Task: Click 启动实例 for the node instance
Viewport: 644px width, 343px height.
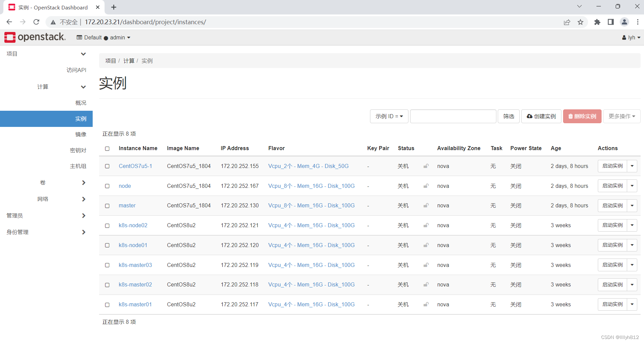Action: pyautogui.click(x=612, y=186)
